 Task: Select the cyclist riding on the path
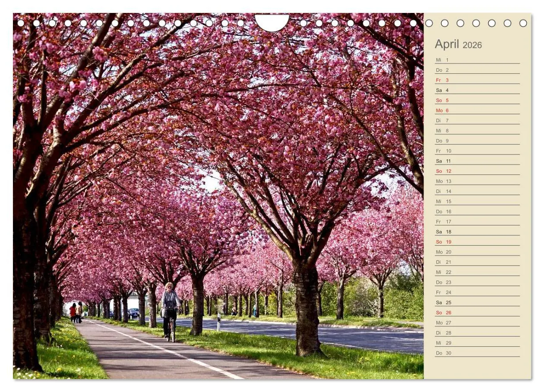(x=169, y=307)
